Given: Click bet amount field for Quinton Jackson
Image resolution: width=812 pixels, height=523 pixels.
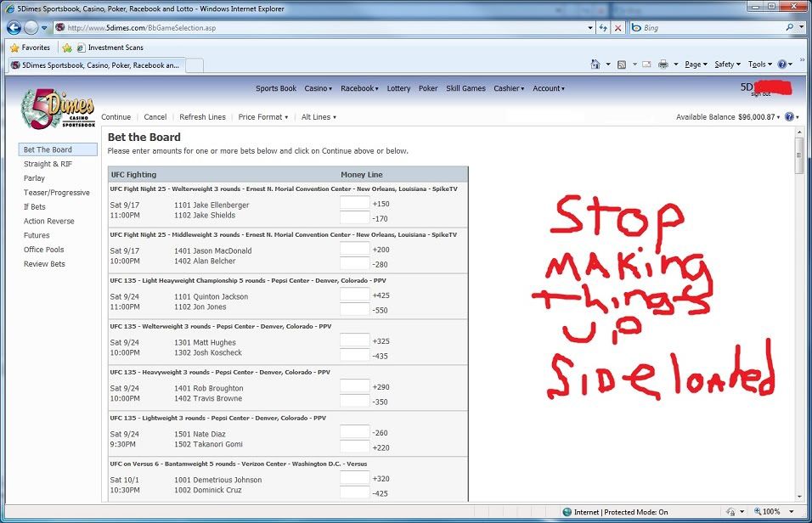Looking at the screenshot, I should pos(355,294).
